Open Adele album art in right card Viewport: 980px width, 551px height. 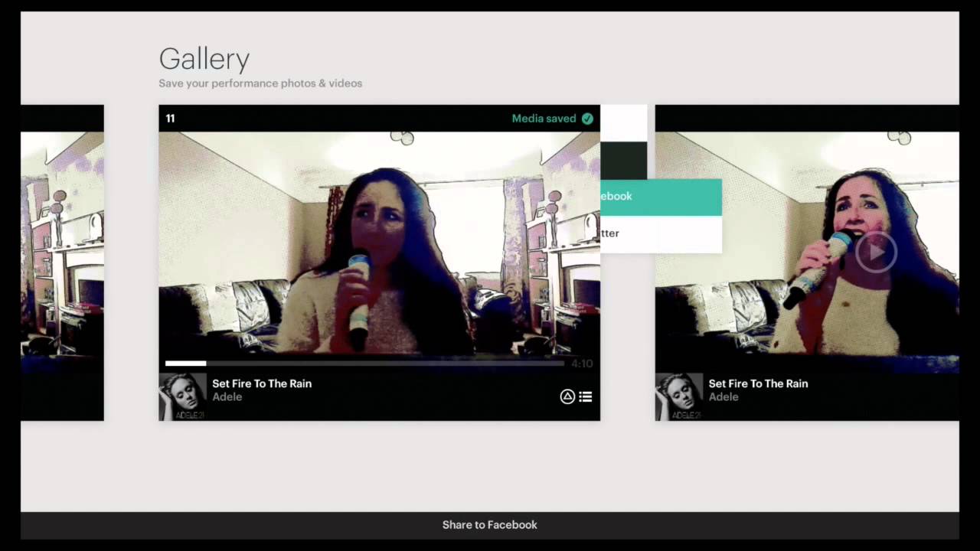[679, 396]
